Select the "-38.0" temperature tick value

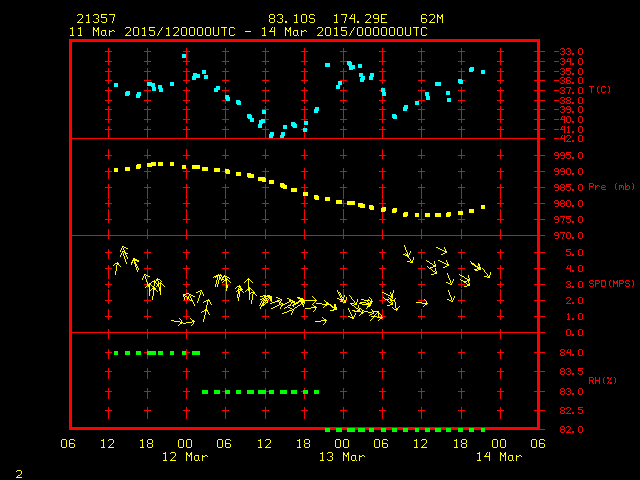(569, 100)
